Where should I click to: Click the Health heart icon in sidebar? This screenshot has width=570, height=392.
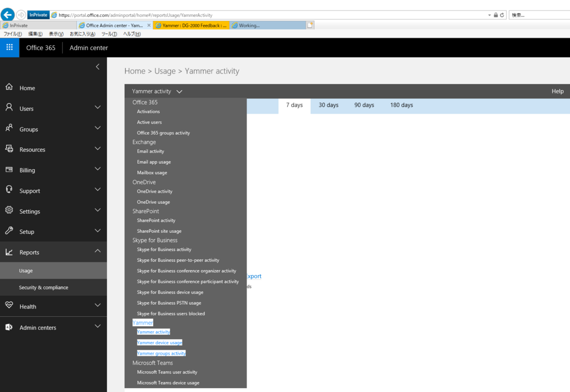9,305
